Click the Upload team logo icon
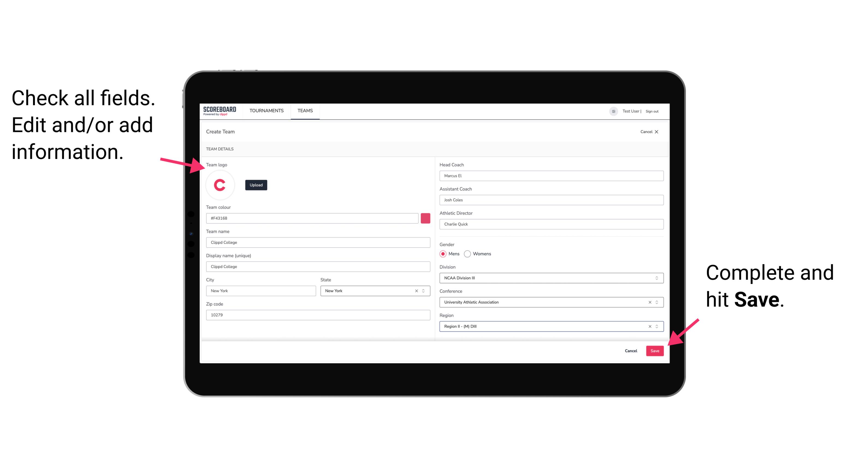 [256, 185]
